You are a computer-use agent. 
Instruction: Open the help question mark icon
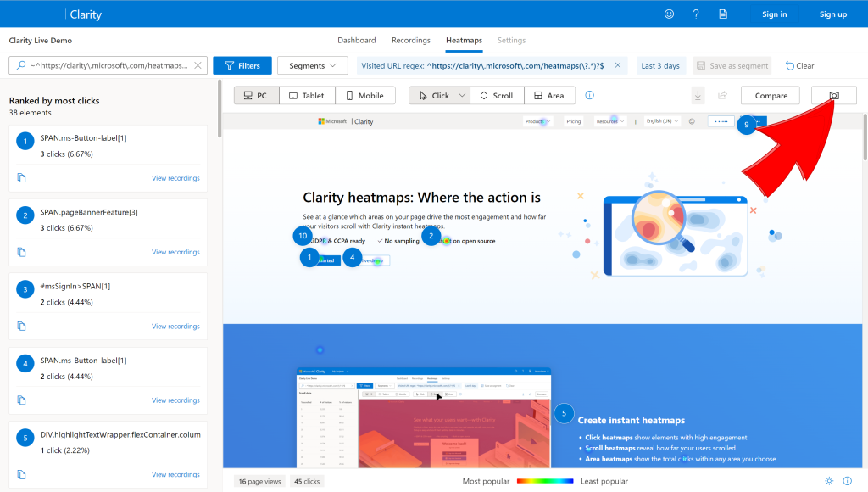click(x=696, y=14)
